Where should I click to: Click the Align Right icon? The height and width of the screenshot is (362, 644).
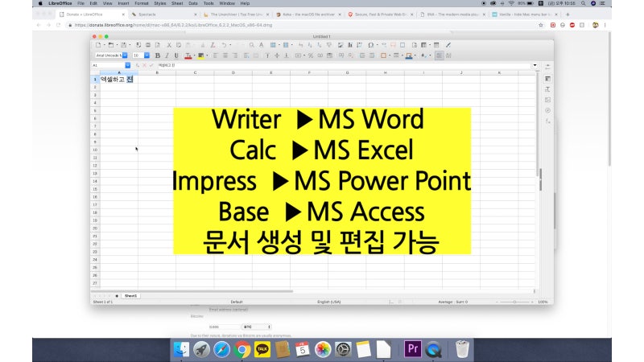tap(235, 56)
